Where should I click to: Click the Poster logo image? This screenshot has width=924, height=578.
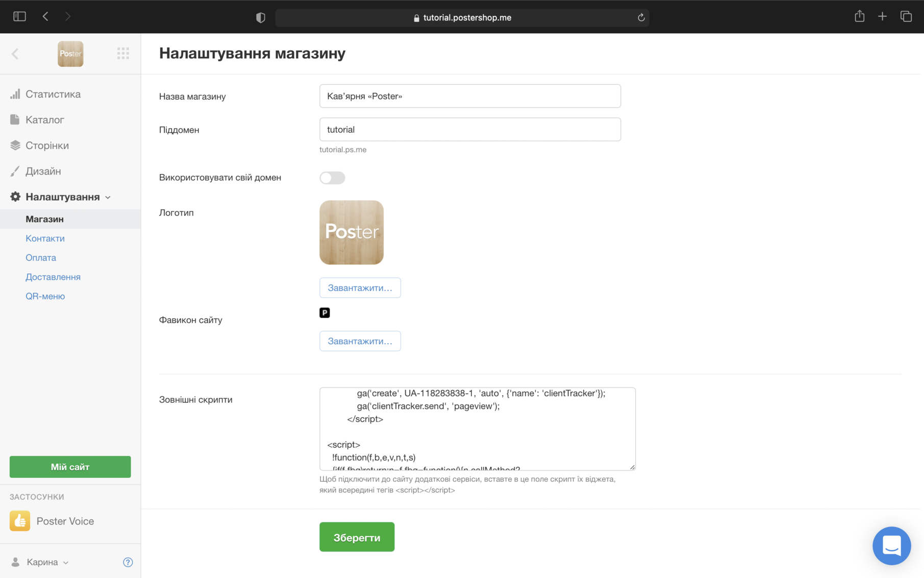352,232
